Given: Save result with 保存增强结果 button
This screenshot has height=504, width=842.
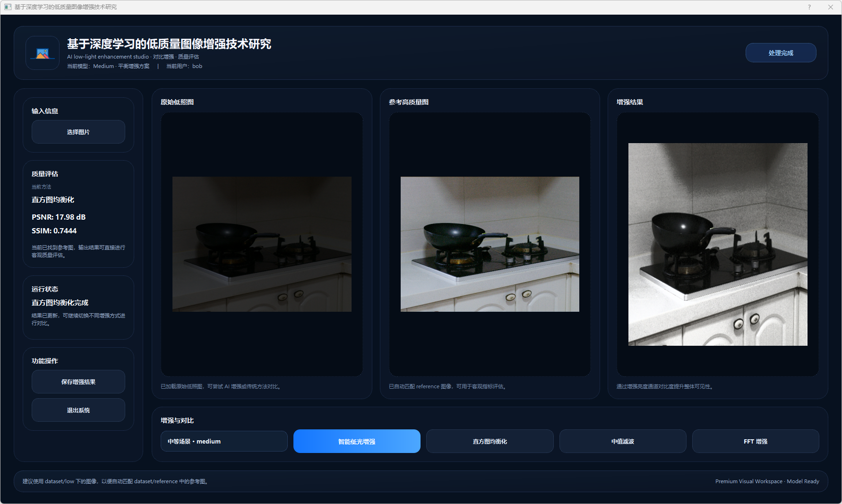Looking at the screenshot, I should point(78,382).
